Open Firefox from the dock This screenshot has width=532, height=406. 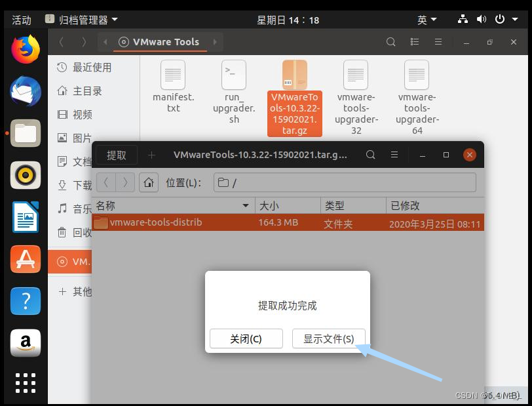click(24, 48)
